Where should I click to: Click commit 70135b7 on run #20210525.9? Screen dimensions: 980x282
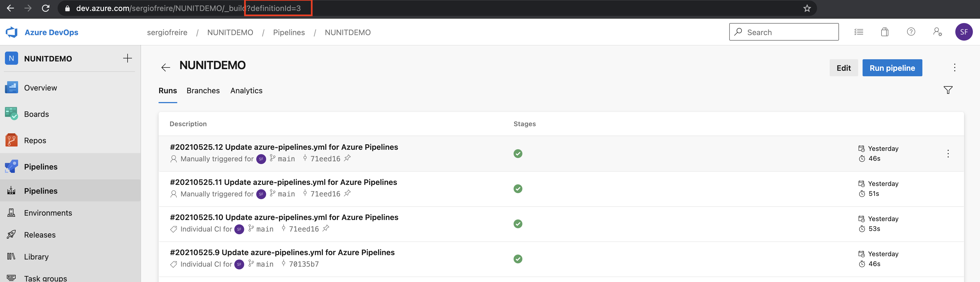click(x=304, y=264)
